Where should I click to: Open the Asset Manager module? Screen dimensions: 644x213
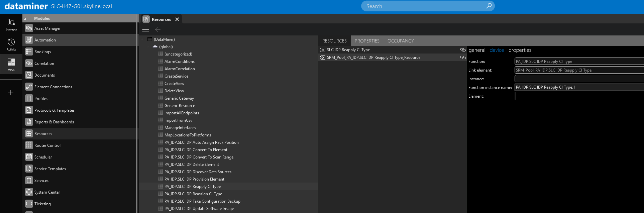[x=47, y=28]
